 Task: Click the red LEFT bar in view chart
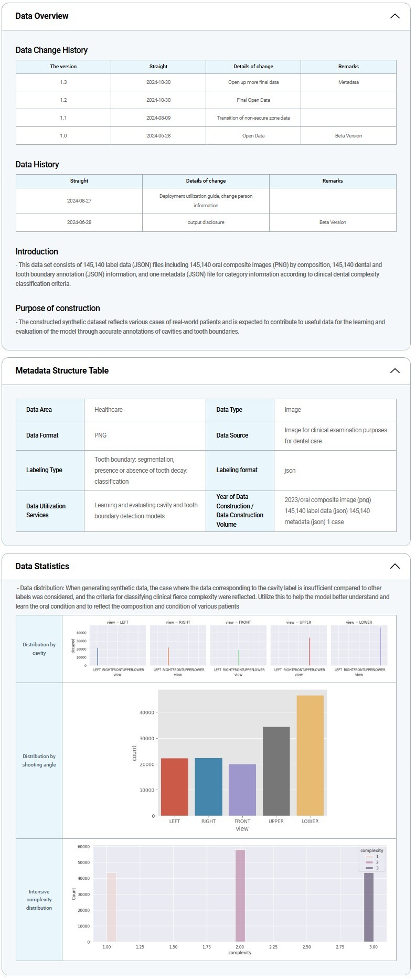point(174,787)
